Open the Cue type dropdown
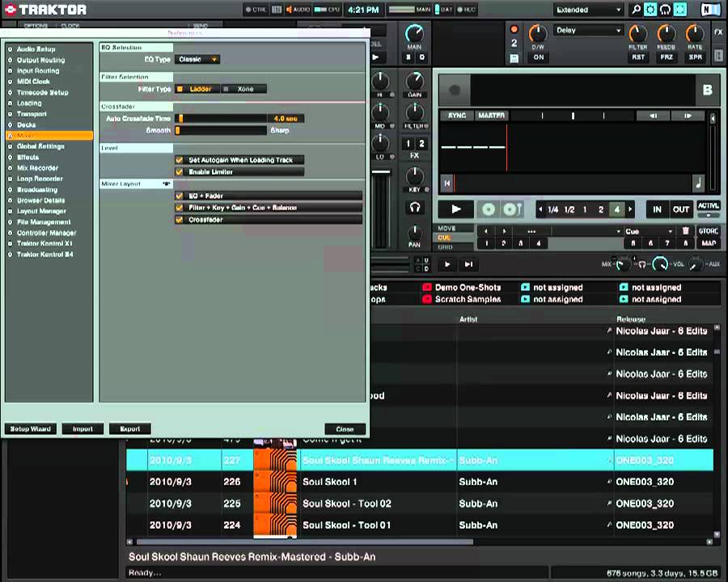Image resolution: width=728 pixels, height=582 pixels. (649, 230)
